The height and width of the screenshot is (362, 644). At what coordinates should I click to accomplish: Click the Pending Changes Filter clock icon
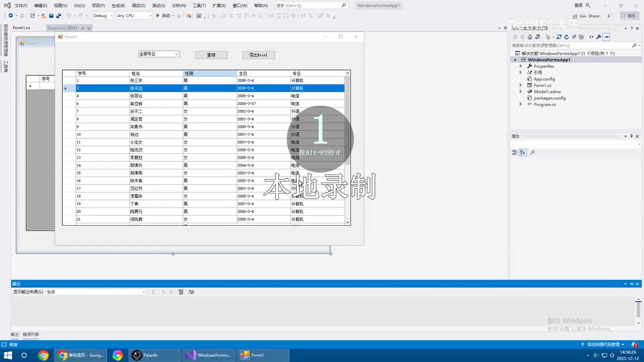548,37
